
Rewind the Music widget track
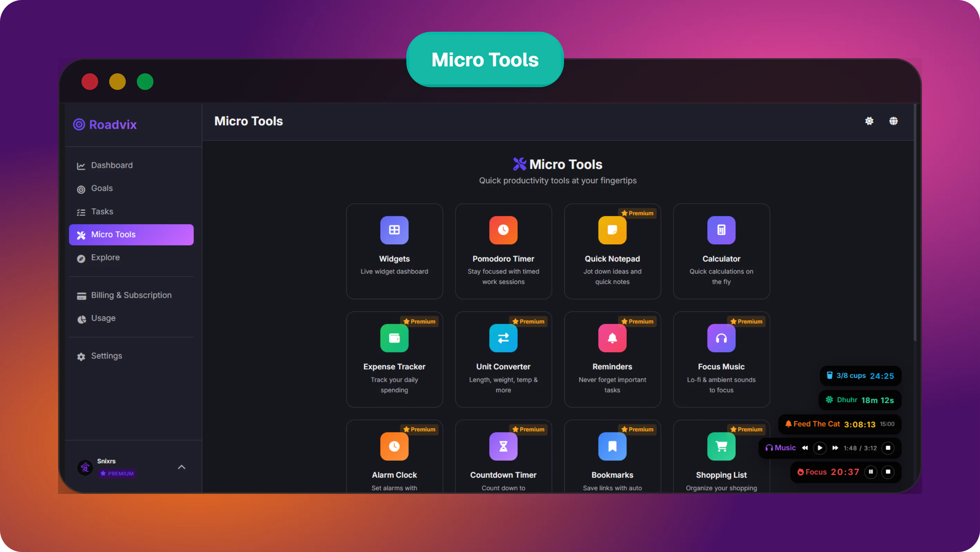(x=804, y=448)
